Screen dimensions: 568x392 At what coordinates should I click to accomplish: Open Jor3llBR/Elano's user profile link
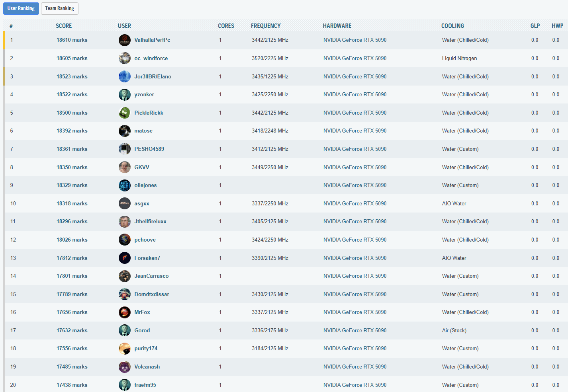click(x=153, y=76)
